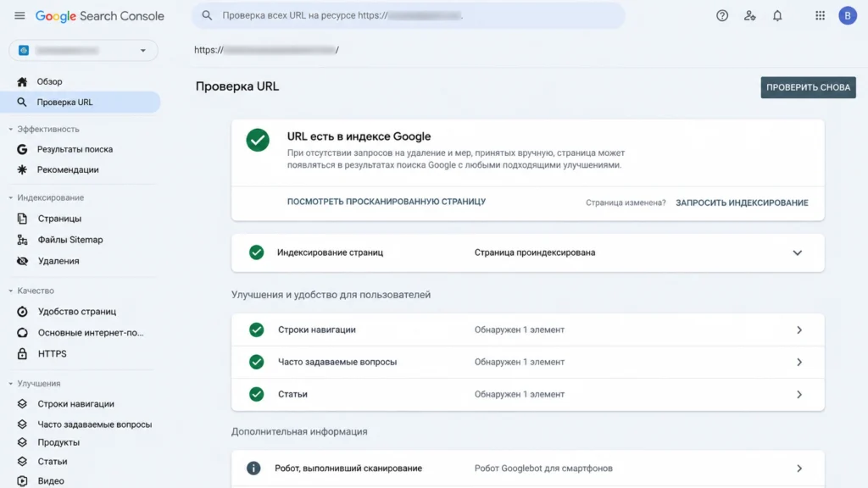Viewport: 868px width, 488px height.
Task: Click the green check next to Индексирование страниц
Action: (256, 252)
